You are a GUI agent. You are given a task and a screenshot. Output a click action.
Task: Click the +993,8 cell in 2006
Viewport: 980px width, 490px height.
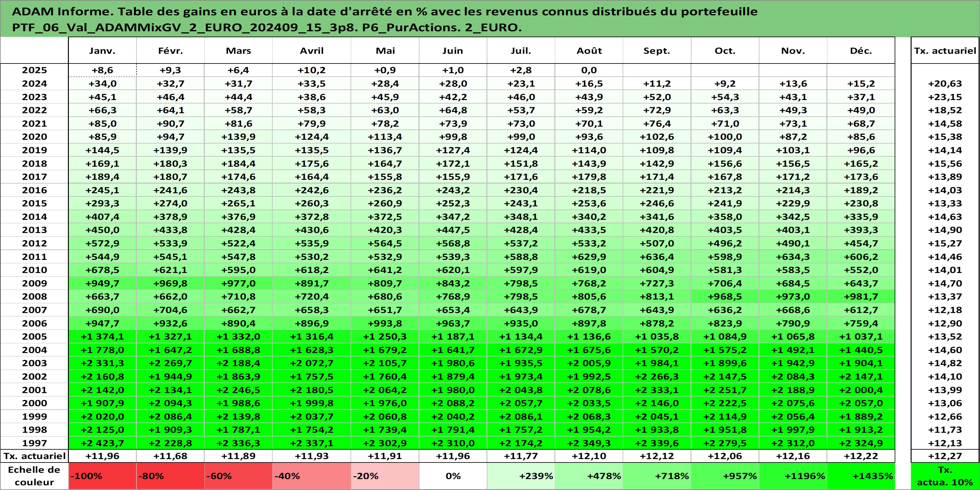coord(385,323)
